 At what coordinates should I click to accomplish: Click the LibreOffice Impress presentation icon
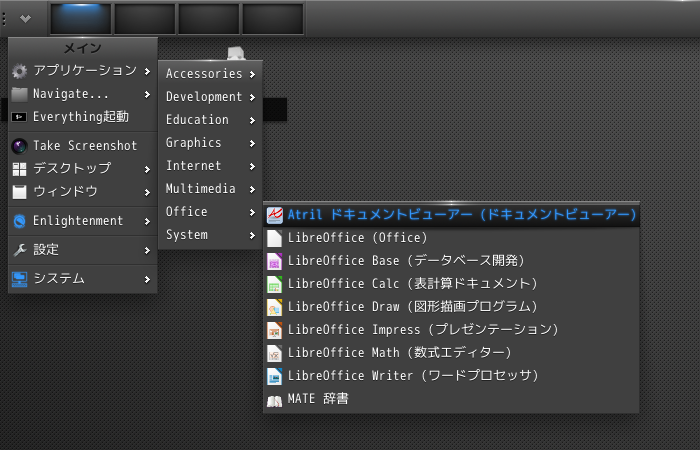click(275, 330)
